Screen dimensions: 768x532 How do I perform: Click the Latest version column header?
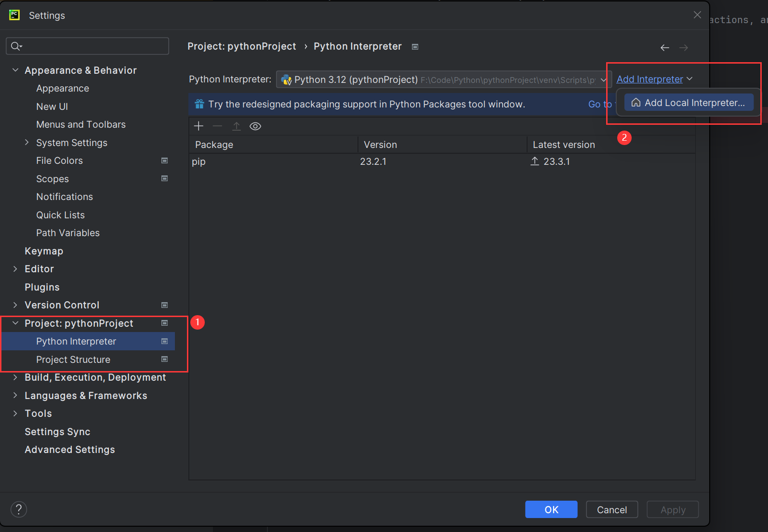pyautogui.click(x=611, y=145)
